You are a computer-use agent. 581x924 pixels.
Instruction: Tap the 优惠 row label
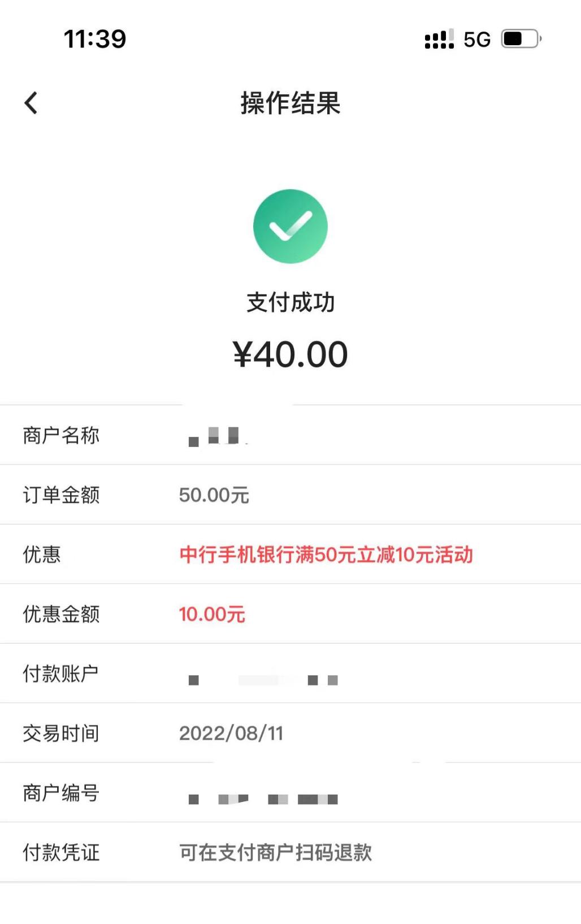[x=42, y=554]
